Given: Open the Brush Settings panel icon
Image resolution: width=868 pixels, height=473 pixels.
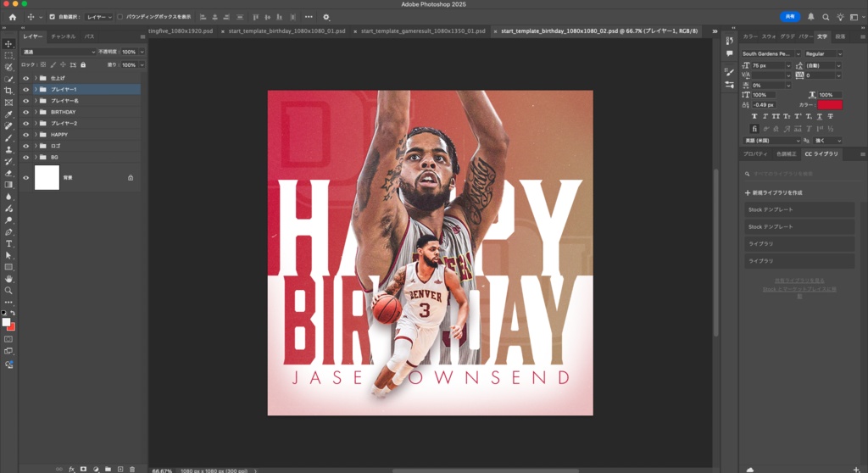Looking at the screenshot, I should pyautogui.click(x=729, y=72).
